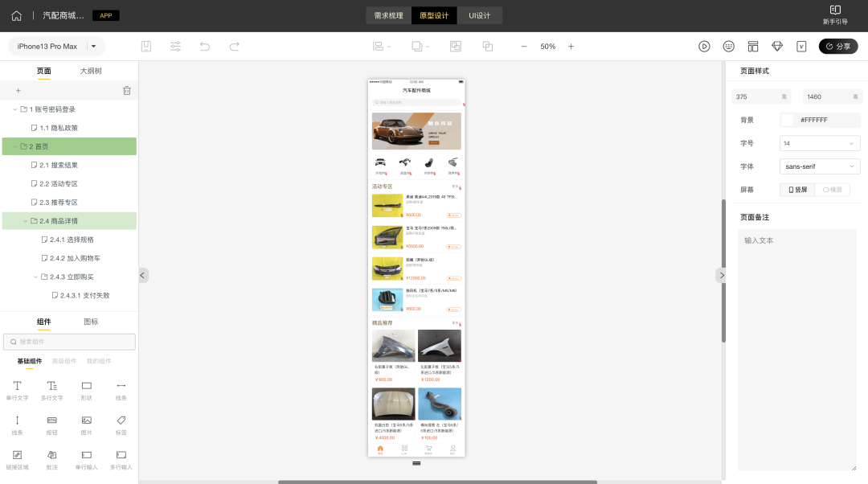Click the 50% zoom level value

pyautogui.click(x=547, y=47)
